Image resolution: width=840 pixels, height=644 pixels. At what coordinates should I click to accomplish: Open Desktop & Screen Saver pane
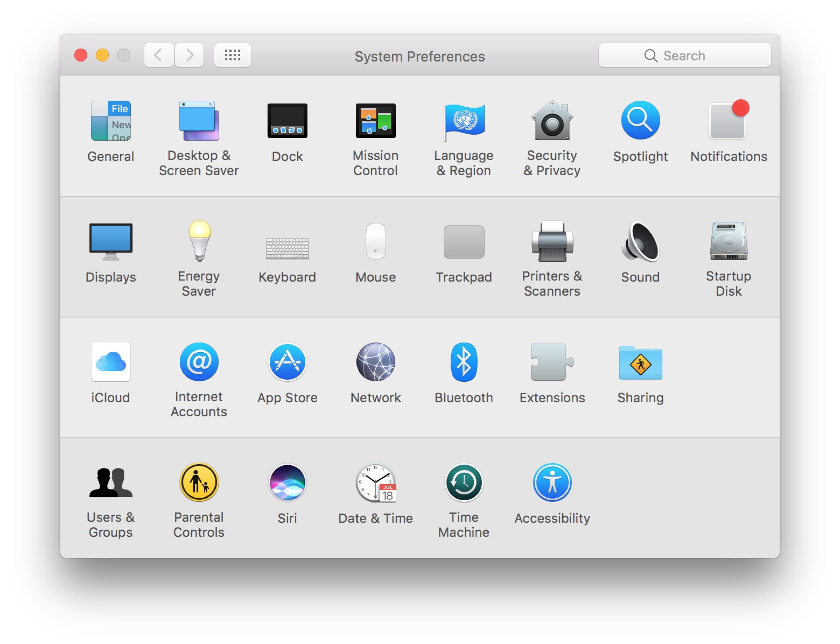click(199, 121)
